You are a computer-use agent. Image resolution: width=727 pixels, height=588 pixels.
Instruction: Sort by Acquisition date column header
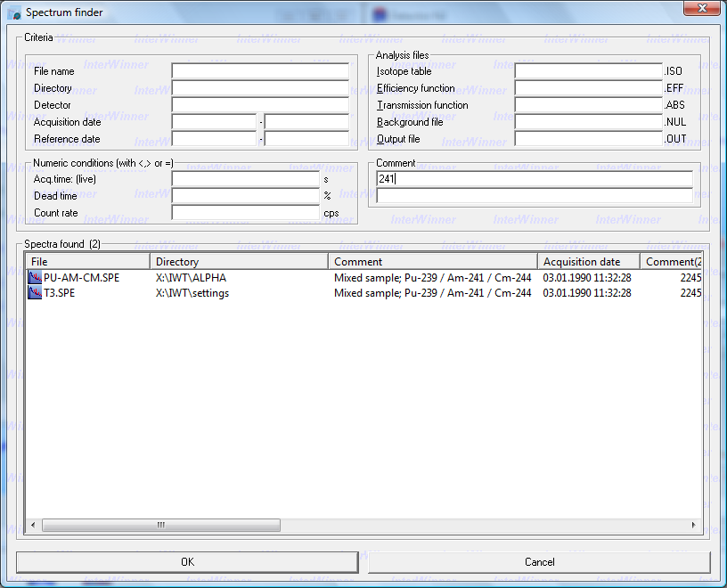[588, 261]
